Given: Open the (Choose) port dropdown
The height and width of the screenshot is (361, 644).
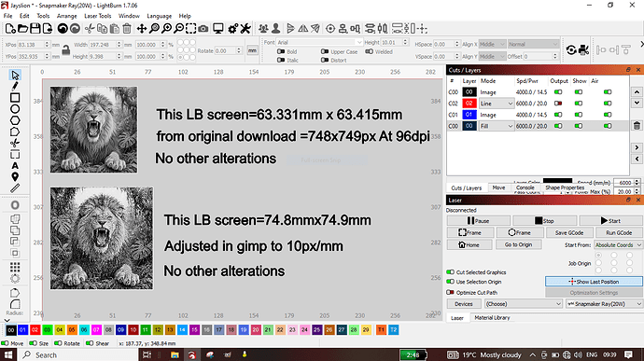Looking at the screenshot, I should 524,304.
